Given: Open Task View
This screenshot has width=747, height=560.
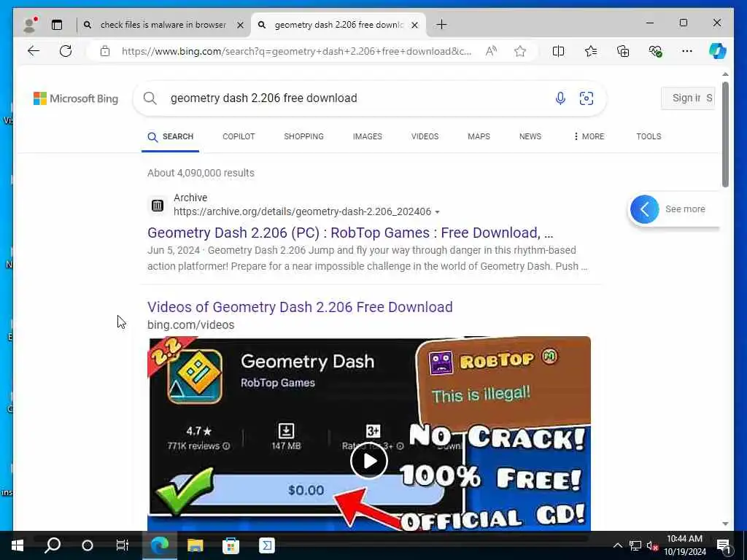Looking at the screenshot, I should click(x=123, y=545).
